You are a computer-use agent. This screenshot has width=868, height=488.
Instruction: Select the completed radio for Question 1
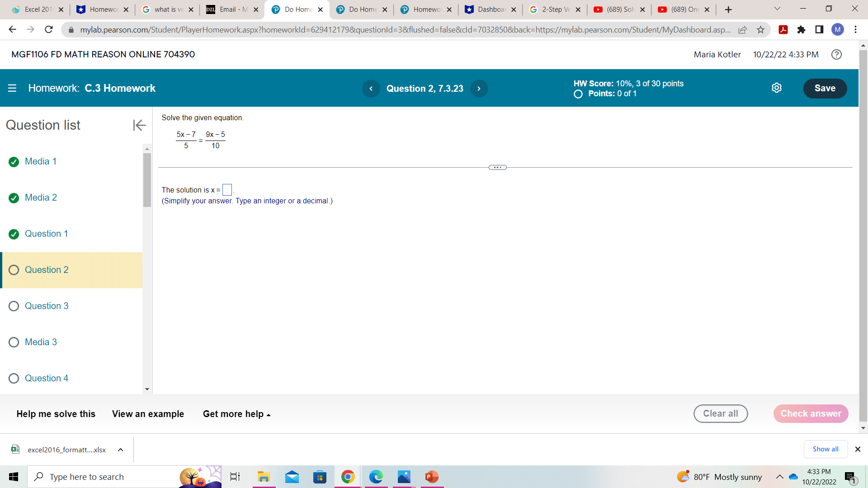click(14, 234)
